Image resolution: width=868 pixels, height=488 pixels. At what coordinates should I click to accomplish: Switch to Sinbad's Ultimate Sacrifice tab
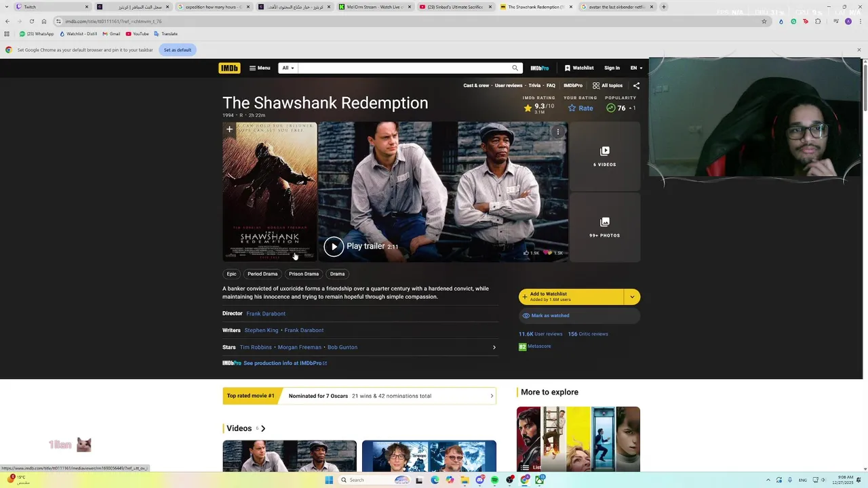(455, 7)
